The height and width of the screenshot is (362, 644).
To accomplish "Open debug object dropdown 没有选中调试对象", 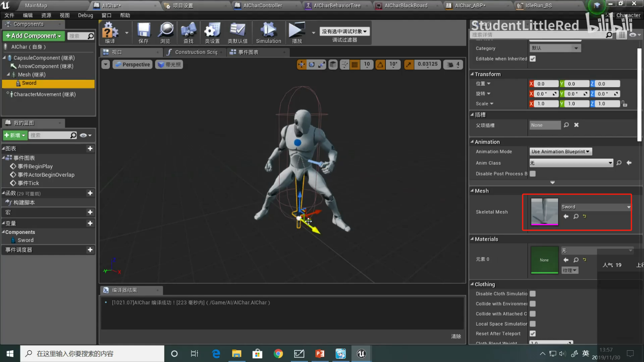I will 345,31.
